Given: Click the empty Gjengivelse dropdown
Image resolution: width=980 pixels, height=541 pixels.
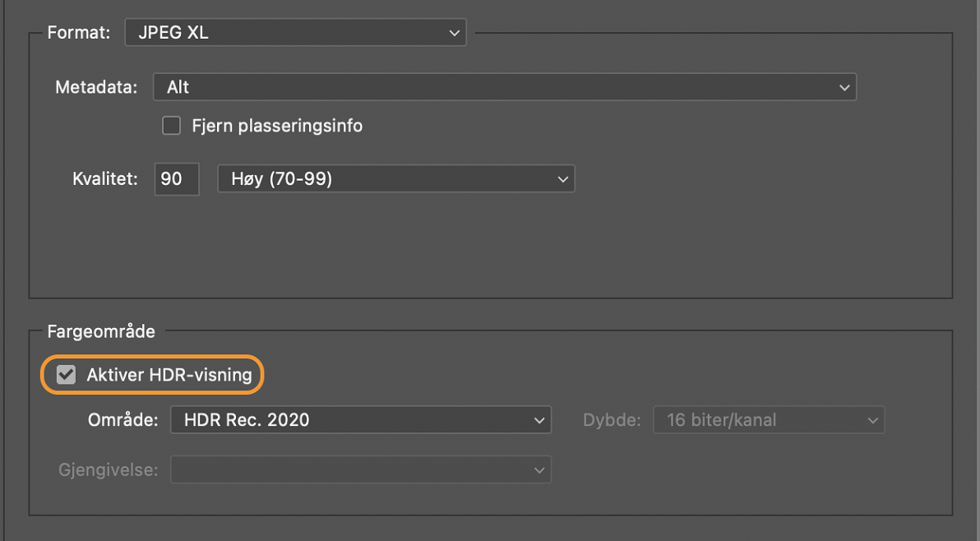Looking at the screenshot, I should point(360,469).
